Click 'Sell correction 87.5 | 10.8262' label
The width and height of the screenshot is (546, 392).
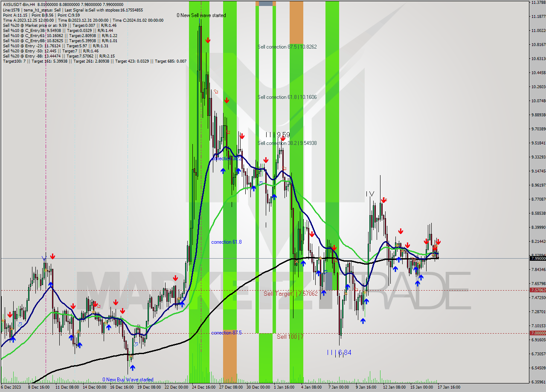click(x=287, y=47)
